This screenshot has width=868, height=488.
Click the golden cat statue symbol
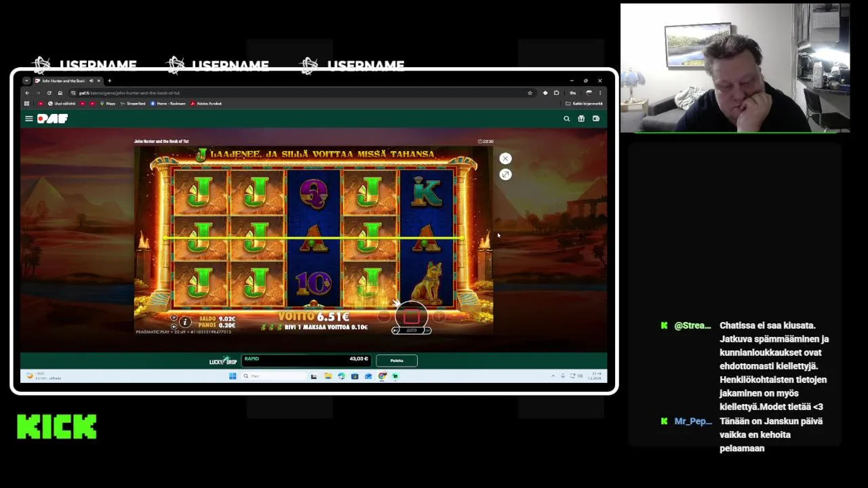tap(427, 283)
